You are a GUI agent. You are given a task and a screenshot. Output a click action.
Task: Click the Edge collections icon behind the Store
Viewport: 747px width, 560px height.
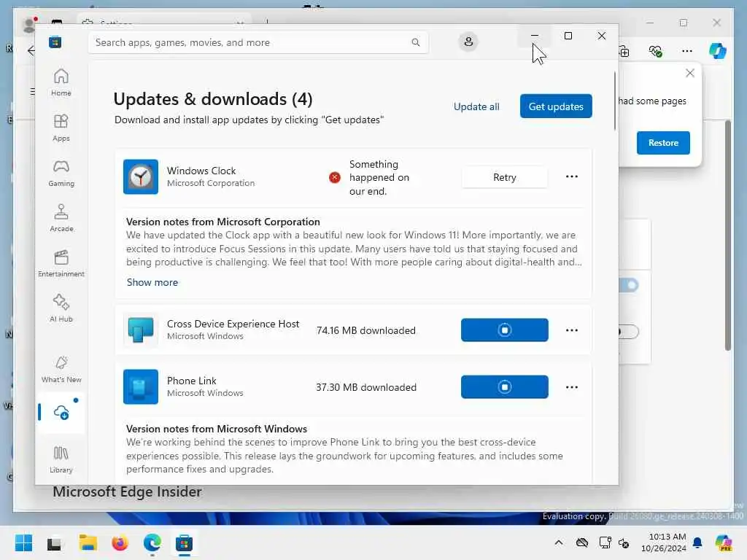tap(624, 51)
